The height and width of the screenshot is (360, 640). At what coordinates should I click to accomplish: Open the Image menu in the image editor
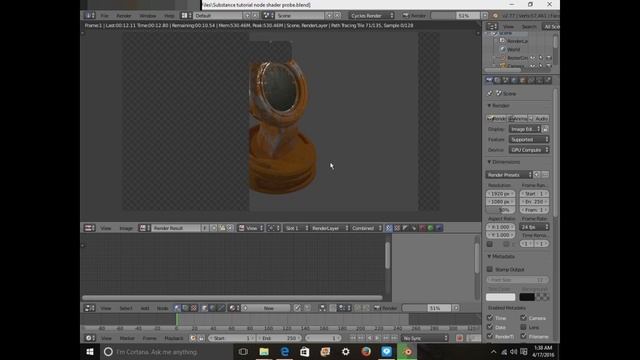click(126, 228)
